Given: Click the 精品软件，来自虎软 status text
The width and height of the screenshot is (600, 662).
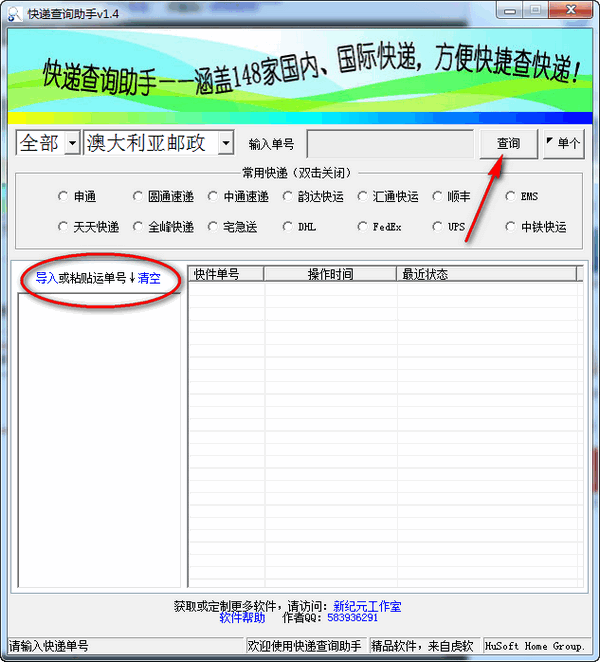Looking at the screenshot, I should coord(422,646).
